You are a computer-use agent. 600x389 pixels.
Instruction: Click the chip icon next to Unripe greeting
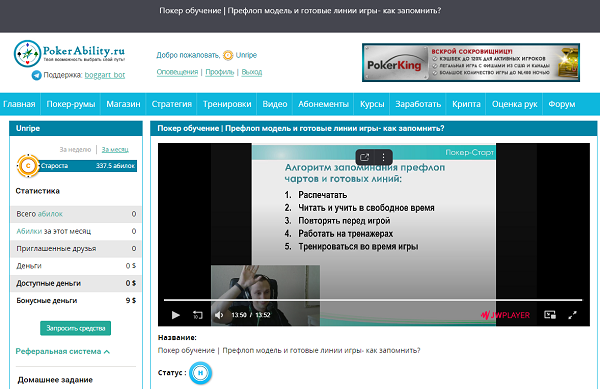pyautogui.click(x=228, y=55)
